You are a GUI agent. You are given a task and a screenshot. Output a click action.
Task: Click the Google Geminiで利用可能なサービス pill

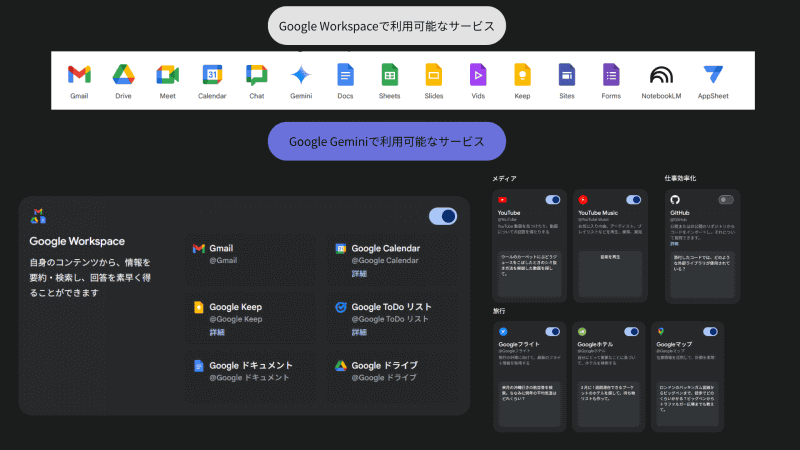pyautogui.click(x=387, y=141)
